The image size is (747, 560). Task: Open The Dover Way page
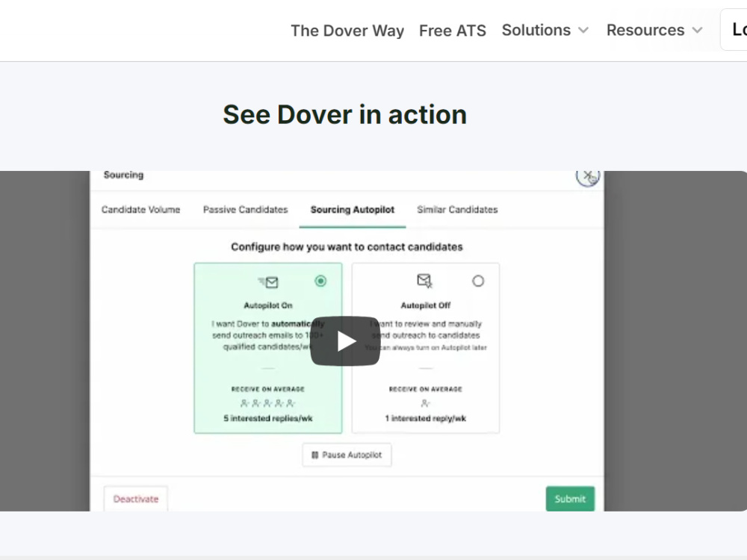point(347,31)
